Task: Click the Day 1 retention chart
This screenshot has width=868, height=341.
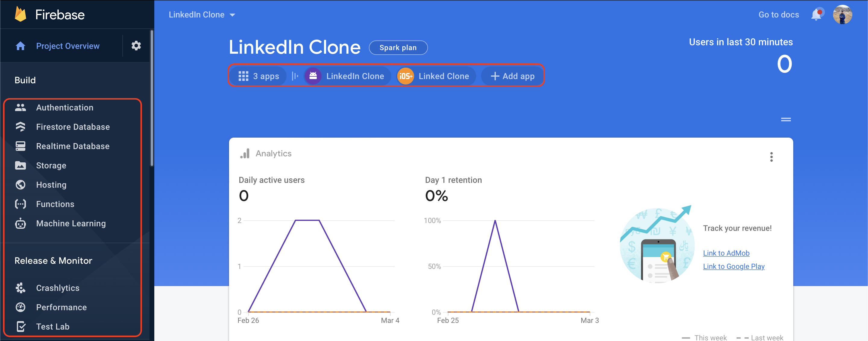Action: click(x=511, y=266)
